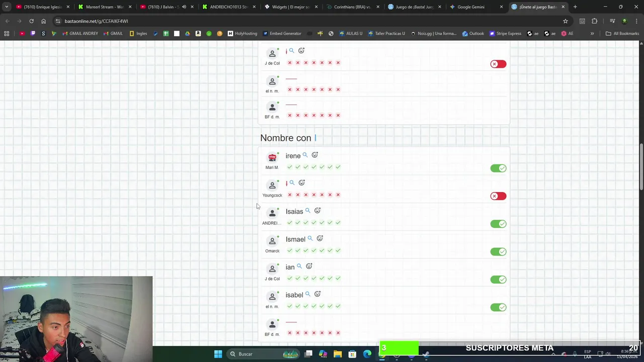This screenshot has height=362, width=644.
Task: Toggle approval for Ismael answer
Action: pyautogui.click(x=498, y=251)
